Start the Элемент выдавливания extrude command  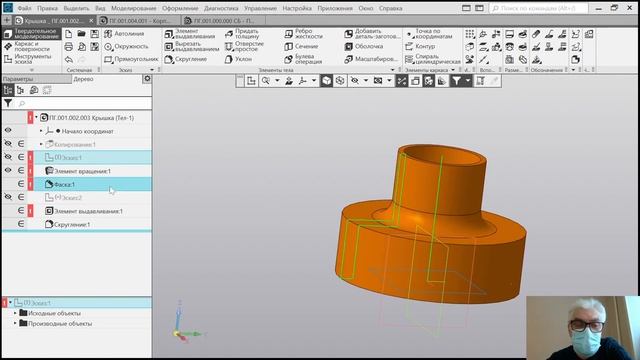189,34
